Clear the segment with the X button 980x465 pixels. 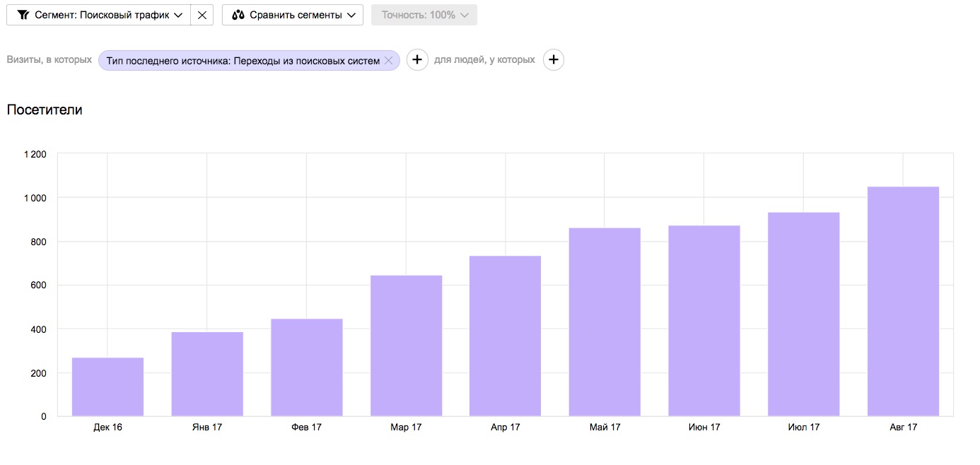(x=202, y=15)
